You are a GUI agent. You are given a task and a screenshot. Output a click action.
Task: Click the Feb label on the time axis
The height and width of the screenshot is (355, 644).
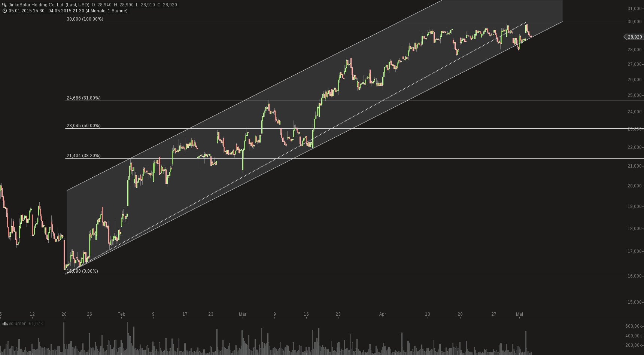121,314
